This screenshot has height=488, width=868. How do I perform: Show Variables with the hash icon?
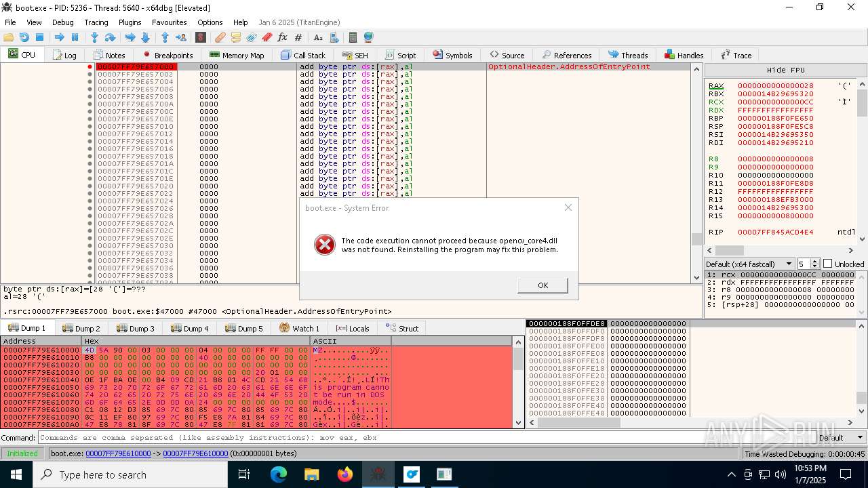click(298, 37)
